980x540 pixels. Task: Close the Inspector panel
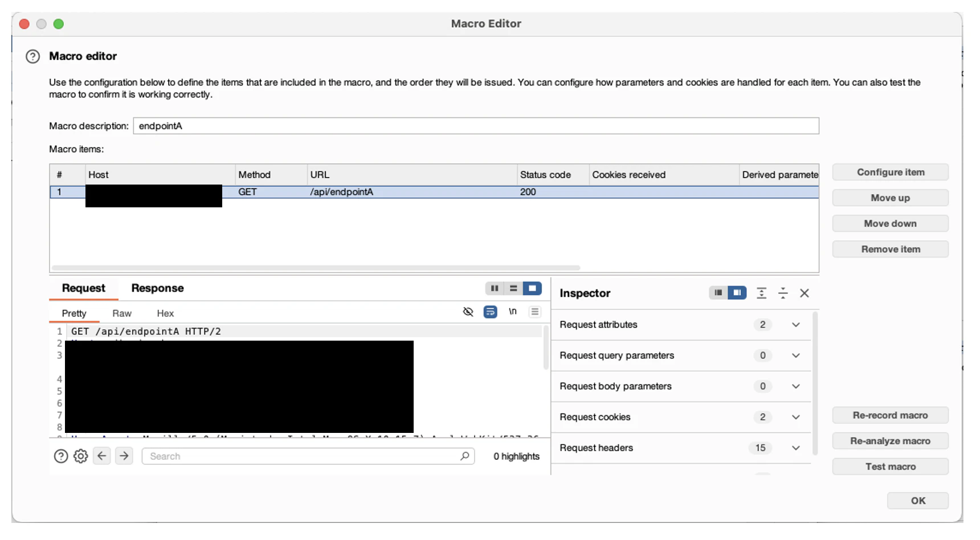click(805, 293)
